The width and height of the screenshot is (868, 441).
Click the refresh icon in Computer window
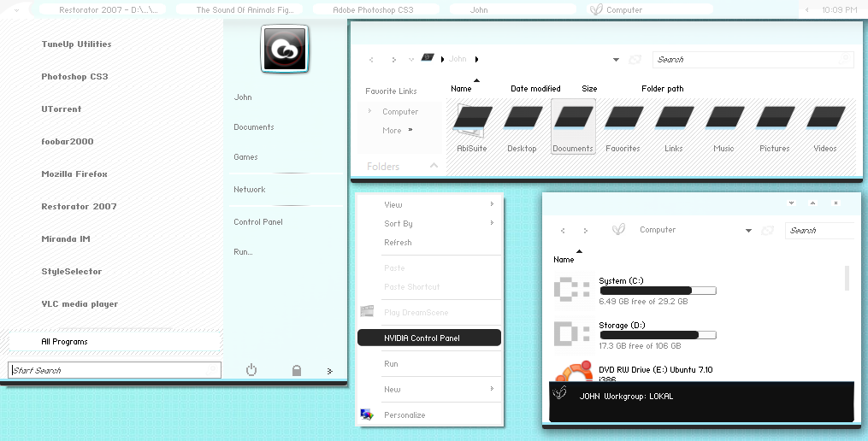[x=767, y=230]
